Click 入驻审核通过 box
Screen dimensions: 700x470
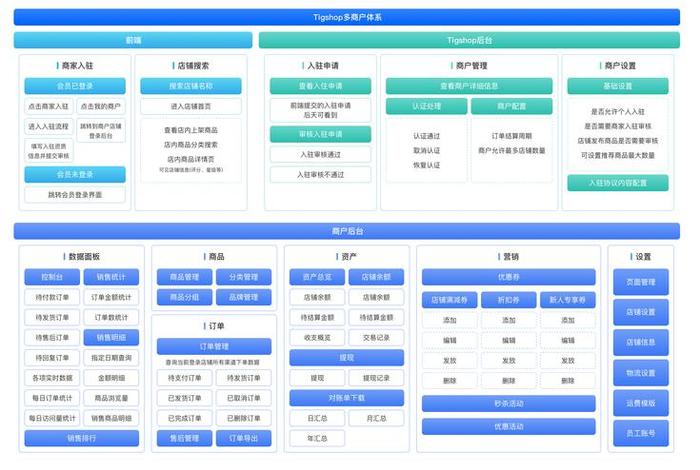tap(321, 154)
